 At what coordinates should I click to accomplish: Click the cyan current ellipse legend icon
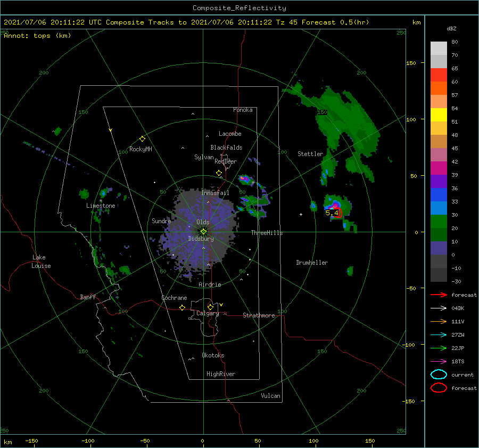(439, 374)
